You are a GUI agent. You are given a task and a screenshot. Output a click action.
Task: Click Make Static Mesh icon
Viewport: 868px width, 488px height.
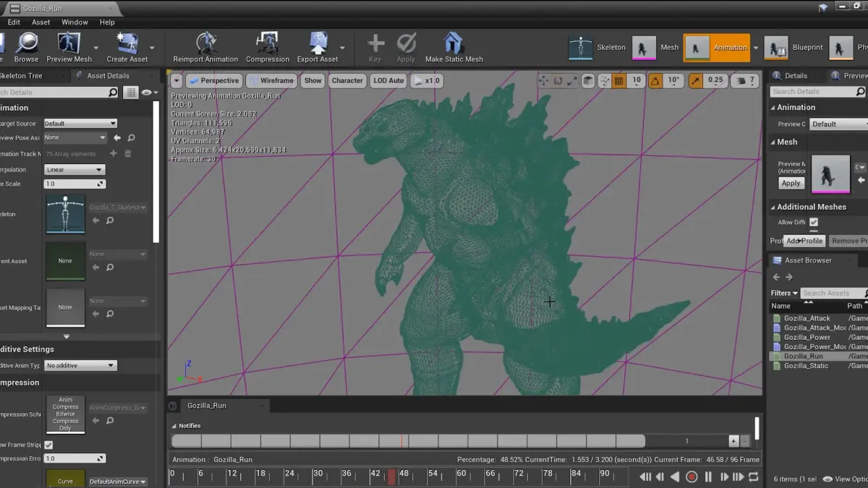coord(454,43)
